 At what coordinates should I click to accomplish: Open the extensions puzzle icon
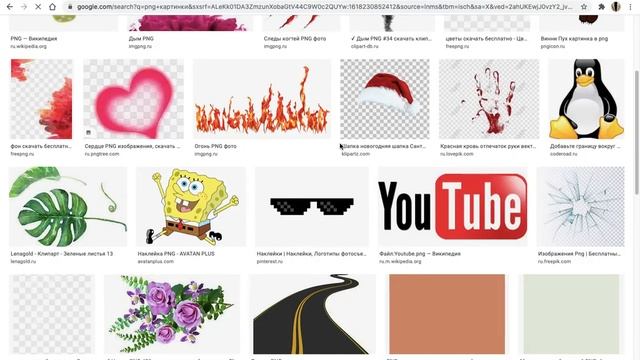point(602,7)
